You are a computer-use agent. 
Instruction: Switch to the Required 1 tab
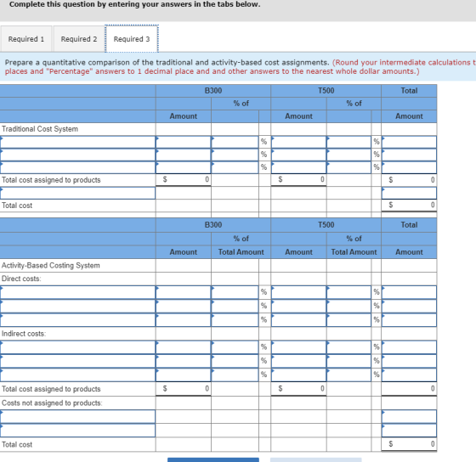[x=26, y=39]
